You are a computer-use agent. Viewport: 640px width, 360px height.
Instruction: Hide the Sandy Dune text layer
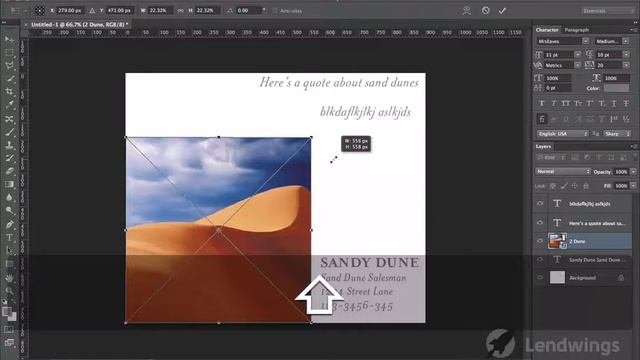click(540, 260)
